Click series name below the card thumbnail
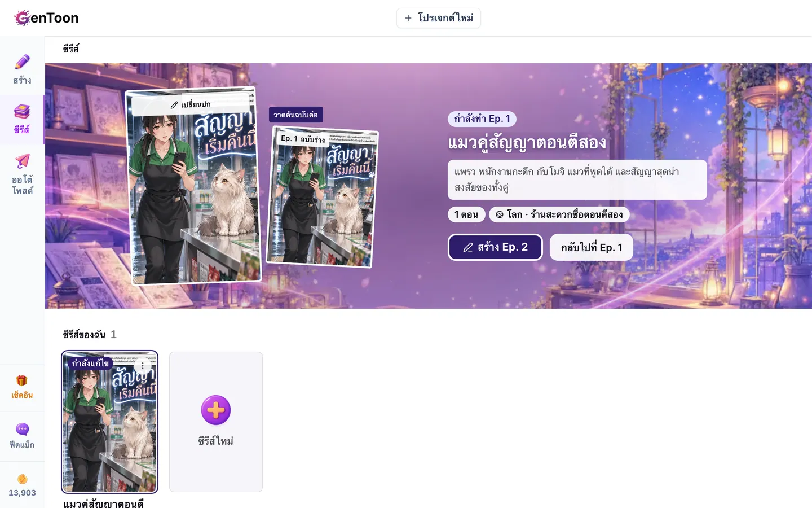 coord(104,503)
